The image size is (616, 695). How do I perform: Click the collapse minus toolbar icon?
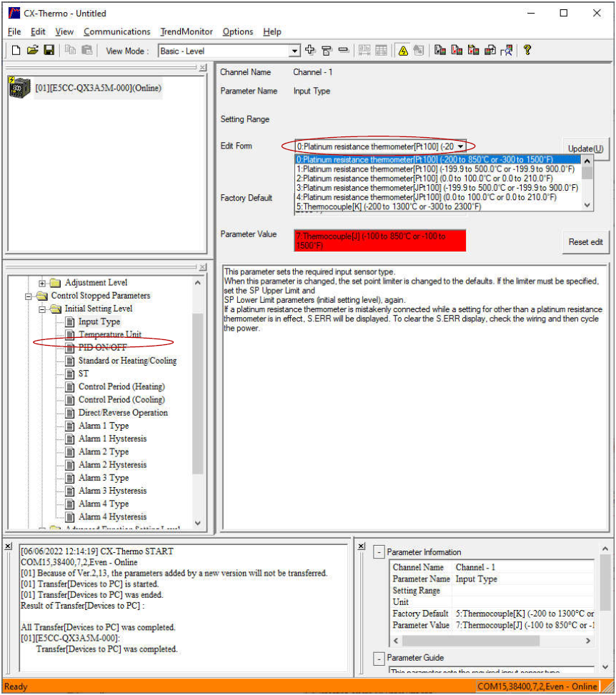coord(343,51)
